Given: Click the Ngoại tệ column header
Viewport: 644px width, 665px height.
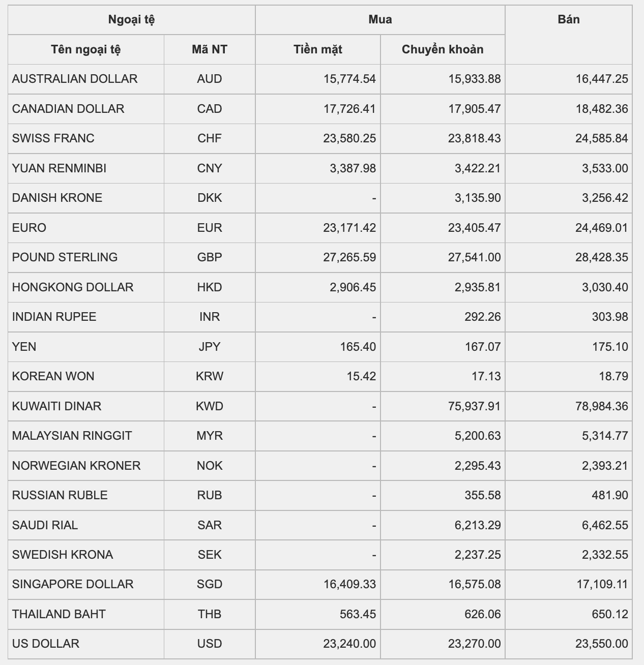Looking at the screenshot, I should [131, 20].
